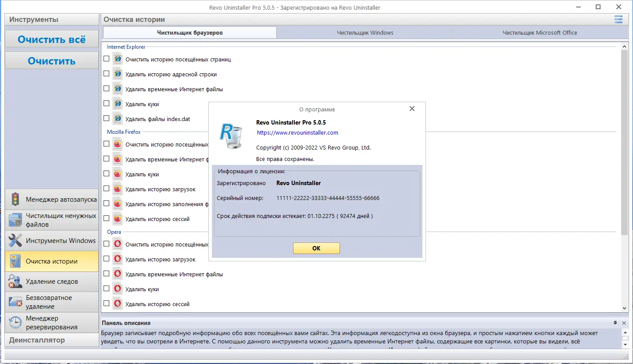Check Удалить куки under Mozilla Firefox
This screenshot has height=364, width=633.
click(x=106, y=174)
